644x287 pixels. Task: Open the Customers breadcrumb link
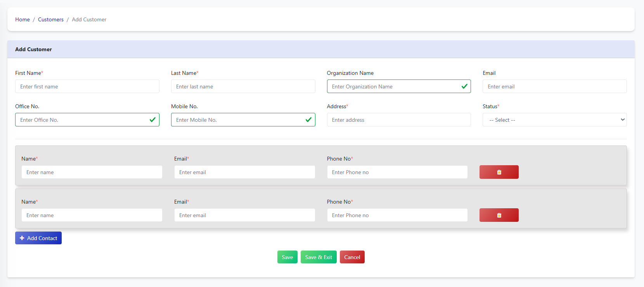51,19
